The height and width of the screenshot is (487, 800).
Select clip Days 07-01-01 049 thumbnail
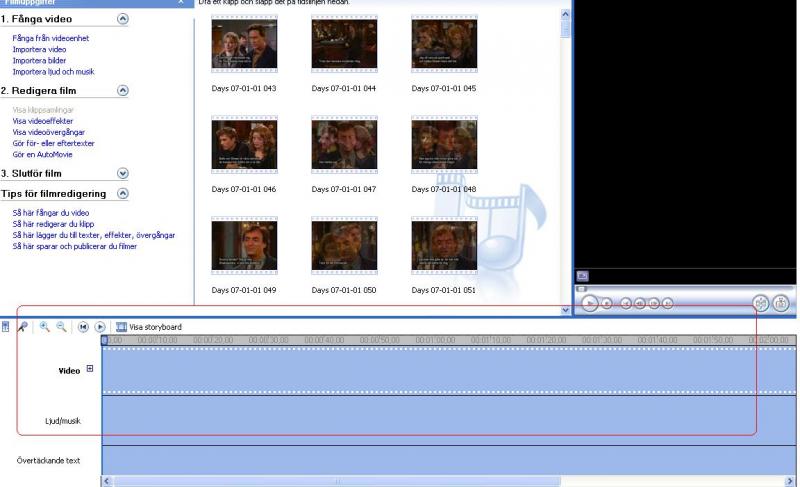pyautogui.click(x=244, y=246)
